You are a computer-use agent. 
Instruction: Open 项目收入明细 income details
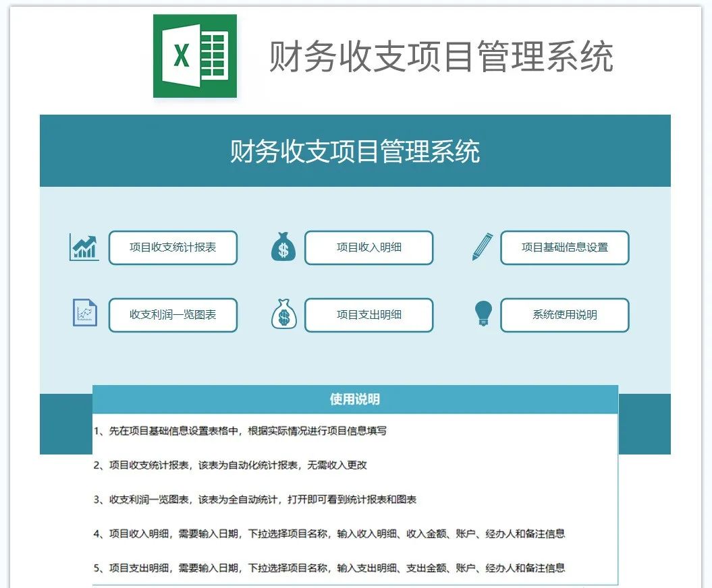[x=369, y=247]
